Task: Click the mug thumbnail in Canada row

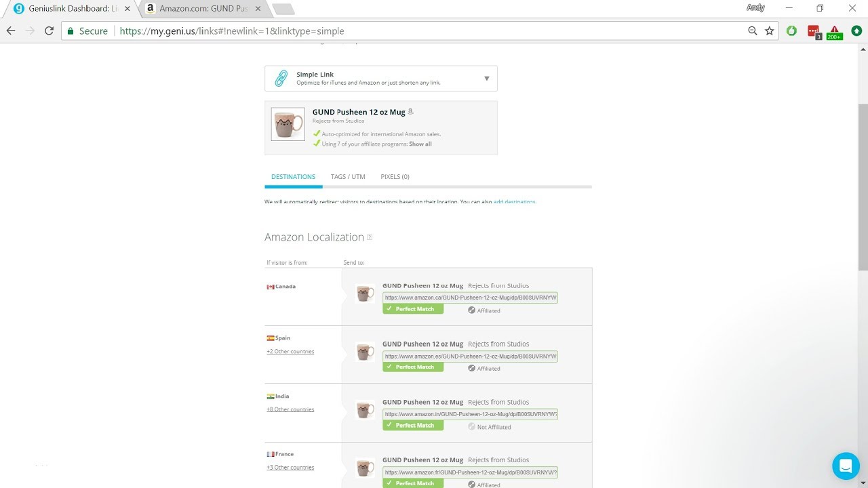Action: 365,293
